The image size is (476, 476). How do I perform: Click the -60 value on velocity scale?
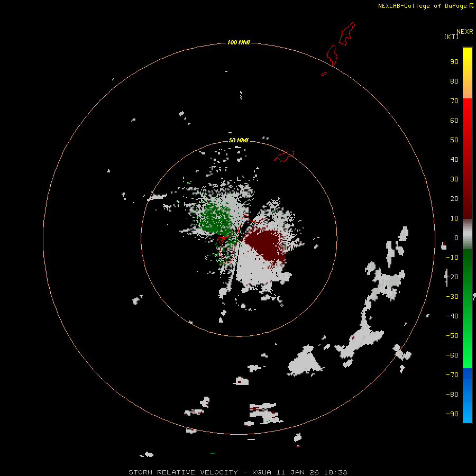(x=452, y=355)
